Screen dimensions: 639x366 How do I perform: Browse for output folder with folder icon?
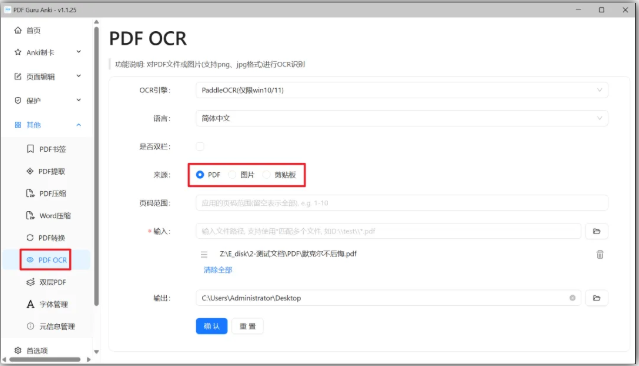pyautogui.click(x=597, y=298)
